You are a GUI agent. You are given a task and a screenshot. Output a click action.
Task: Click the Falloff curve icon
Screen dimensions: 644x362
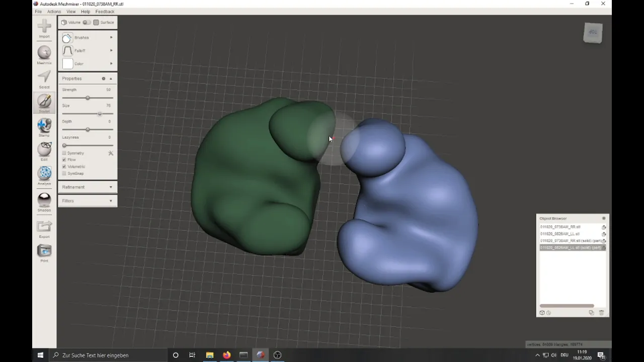pyautogui.click(x=67, y=51)
